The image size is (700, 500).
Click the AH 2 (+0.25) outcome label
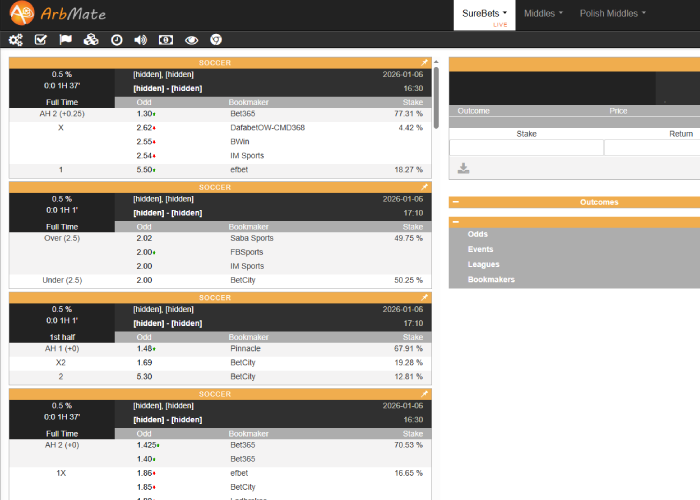point(62,114)
